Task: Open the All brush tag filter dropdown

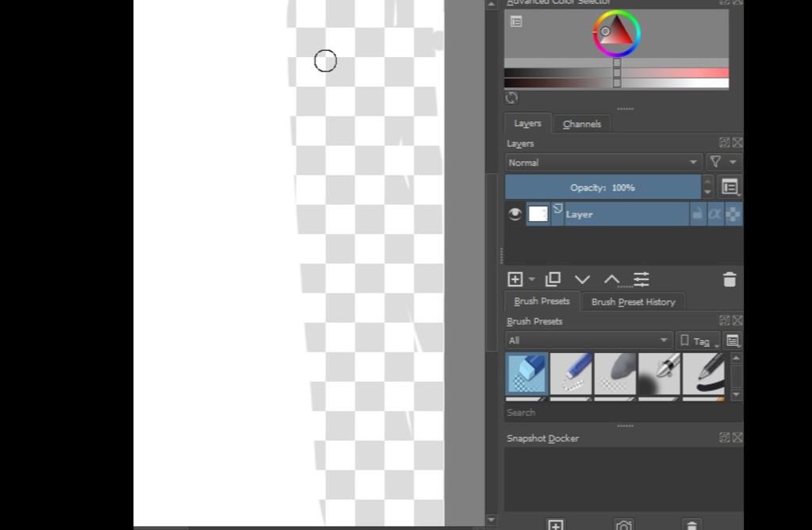Action: click(589, 340)
